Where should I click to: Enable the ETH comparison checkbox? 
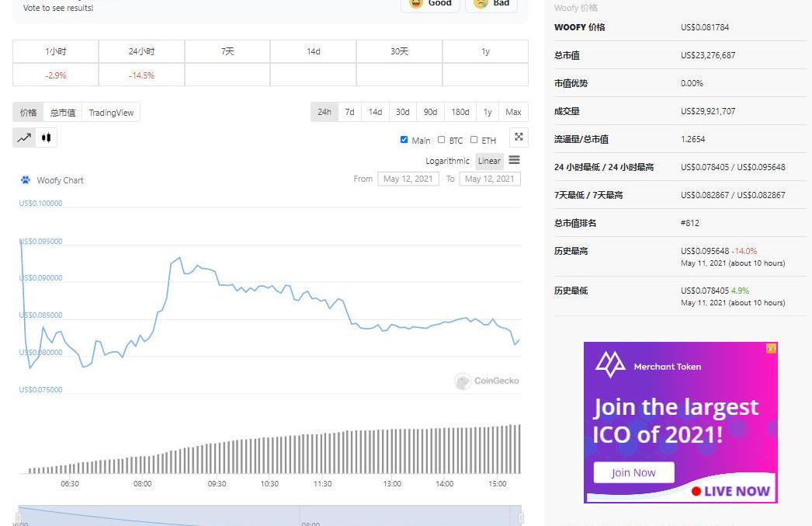pos(474,139)
